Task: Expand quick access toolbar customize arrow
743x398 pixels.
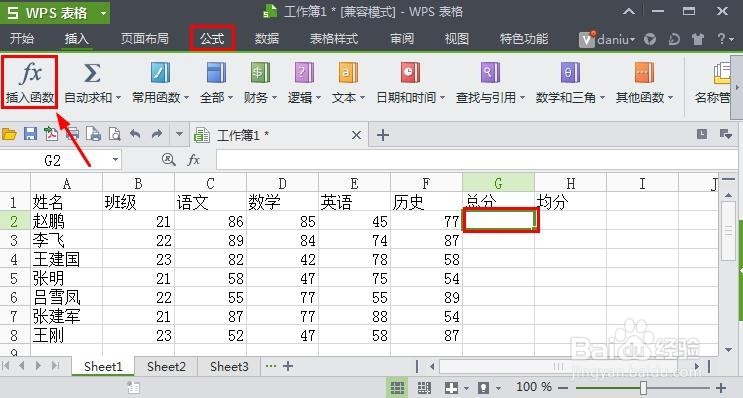Action: (179, 134)
